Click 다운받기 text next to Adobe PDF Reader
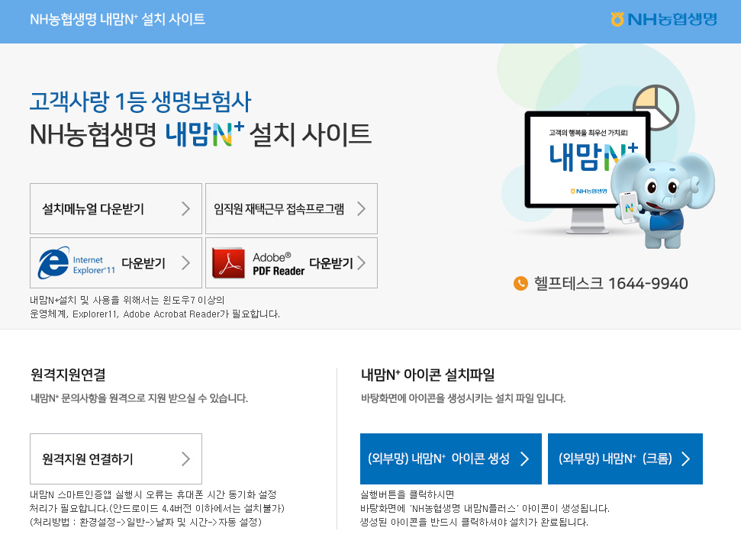The height and width of the screenshot is (560, 741). (330, 263)
